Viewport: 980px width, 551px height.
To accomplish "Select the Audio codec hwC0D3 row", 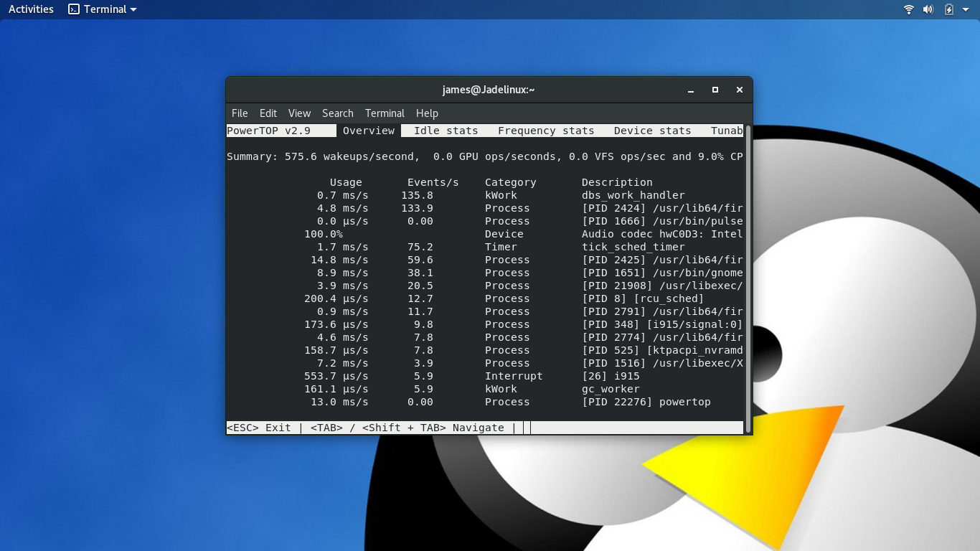I will 485,234.
